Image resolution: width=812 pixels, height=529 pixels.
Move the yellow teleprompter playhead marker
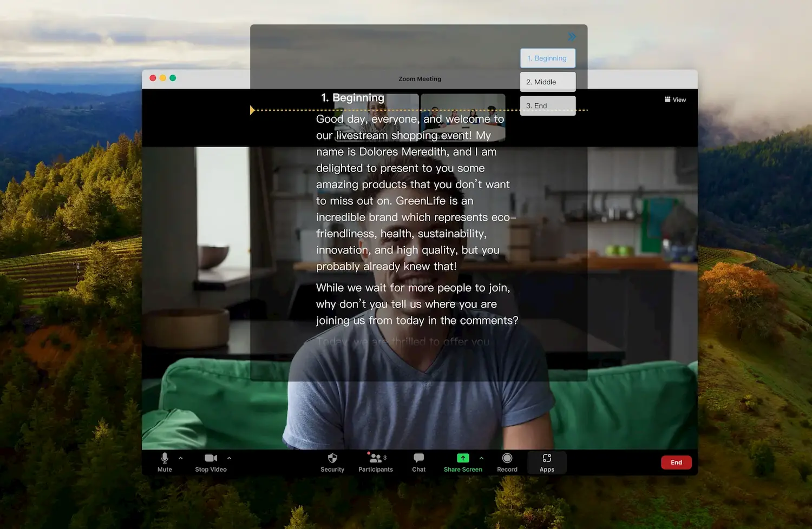tap(253, 109)
